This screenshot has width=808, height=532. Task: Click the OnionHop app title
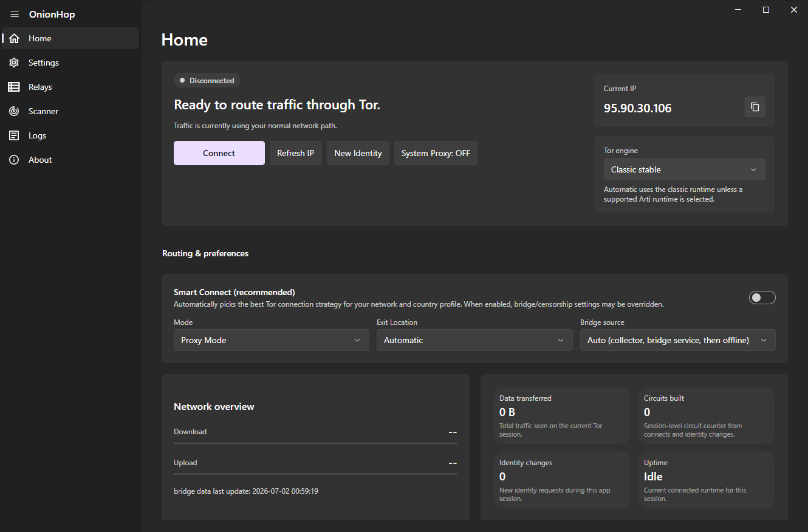click(x=52, y=15)
